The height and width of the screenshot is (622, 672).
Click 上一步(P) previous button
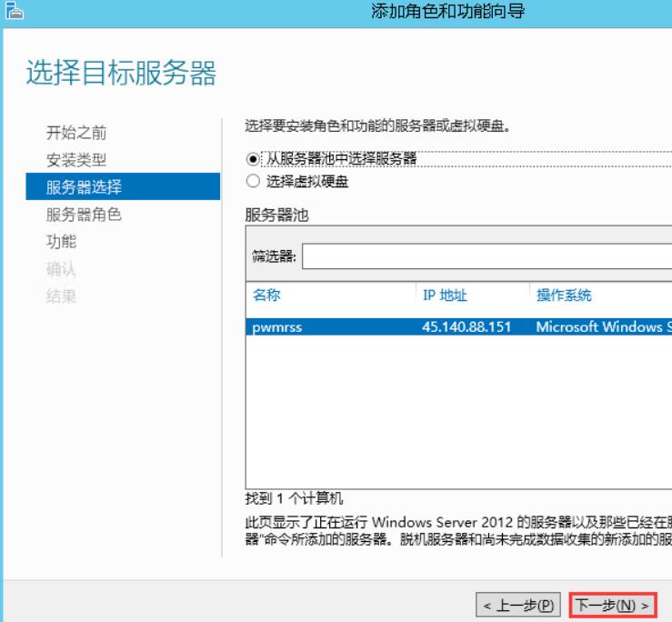click(518, 606)
